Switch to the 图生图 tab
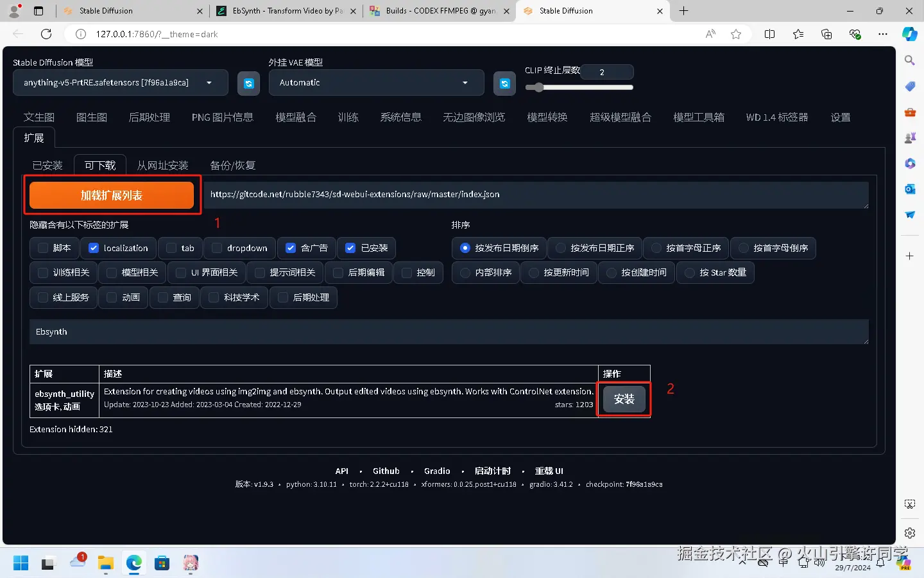The width and height of the screenshot is (924, 578). point(92,117)
